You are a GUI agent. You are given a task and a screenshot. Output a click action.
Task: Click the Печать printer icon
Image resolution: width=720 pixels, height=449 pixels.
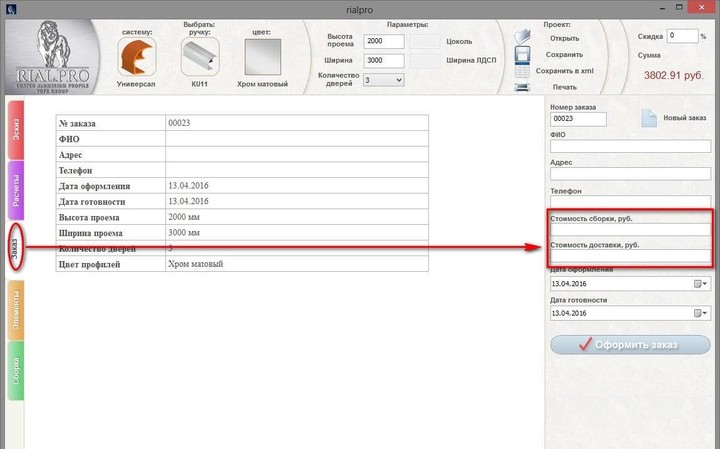click(522, 87)
